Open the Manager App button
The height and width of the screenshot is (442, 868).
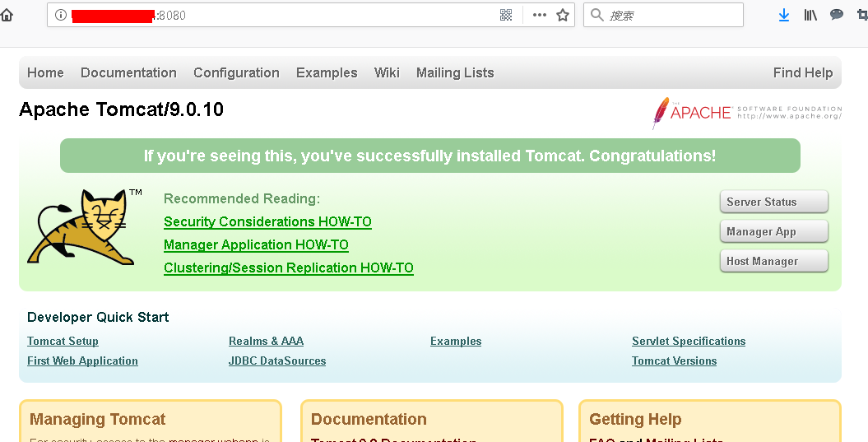click(x=773, y=231)
